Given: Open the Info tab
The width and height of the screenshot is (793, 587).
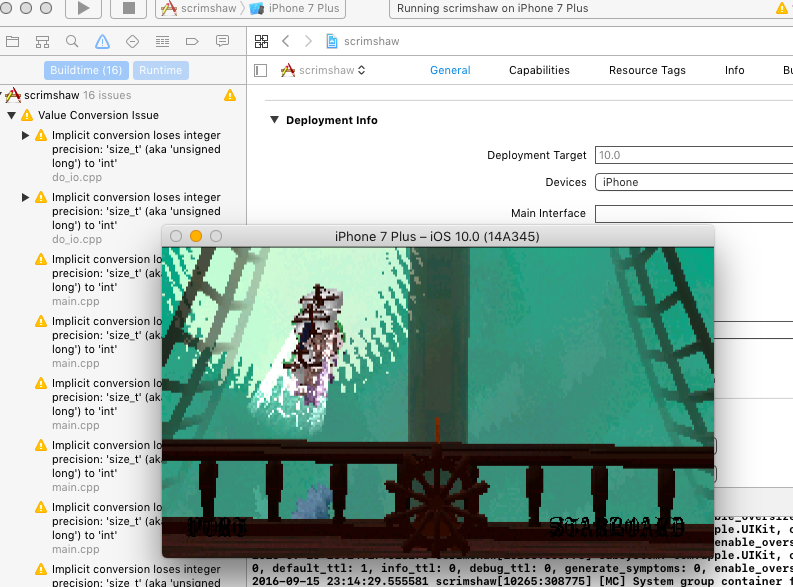Looking at the screenshot, I should tap(734, 70).
